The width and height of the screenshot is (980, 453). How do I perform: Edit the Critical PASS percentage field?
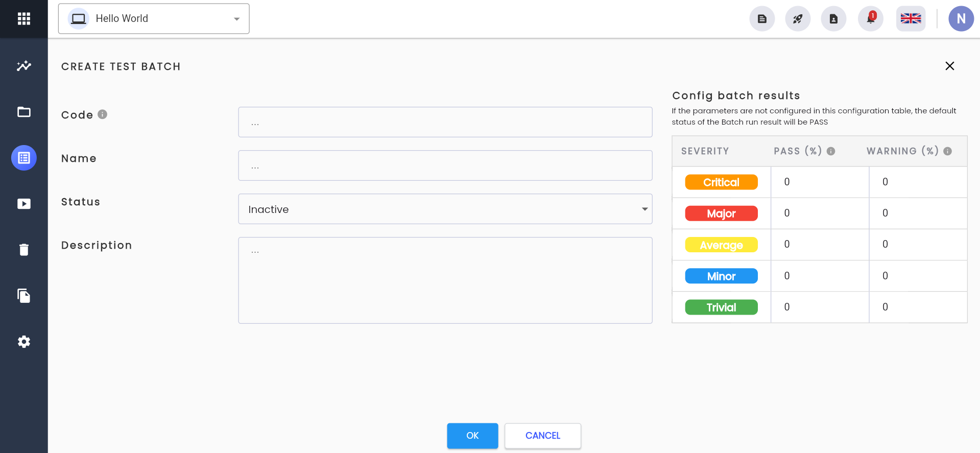coord(820,182)
